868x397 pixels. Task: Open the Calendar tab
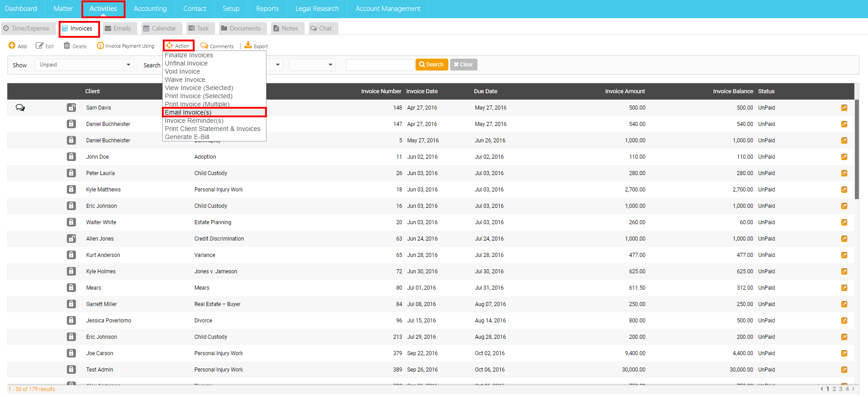tap(161, 28)
